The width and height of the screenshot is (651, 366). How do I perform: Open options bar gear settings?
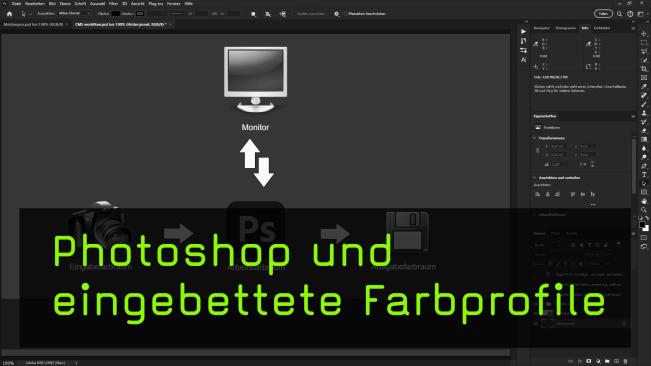[x=336, y=14]
